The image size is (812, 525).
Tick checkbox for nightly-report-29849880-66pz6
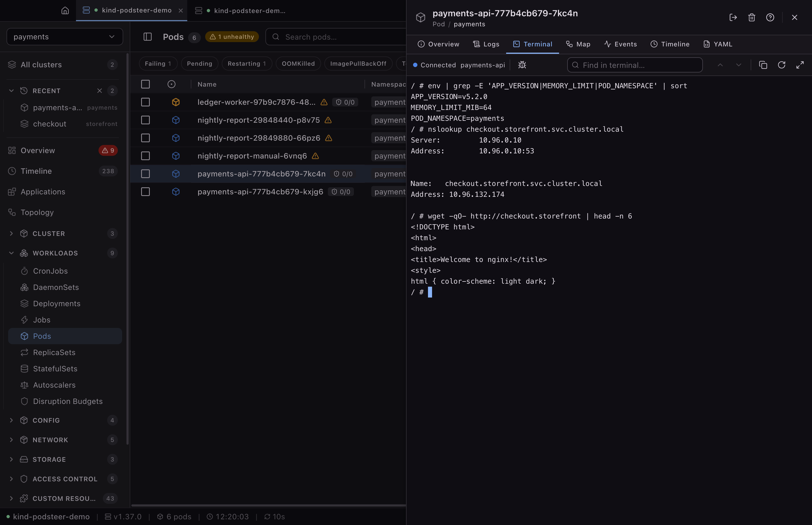pyautogui.click(x=145, y=138)
